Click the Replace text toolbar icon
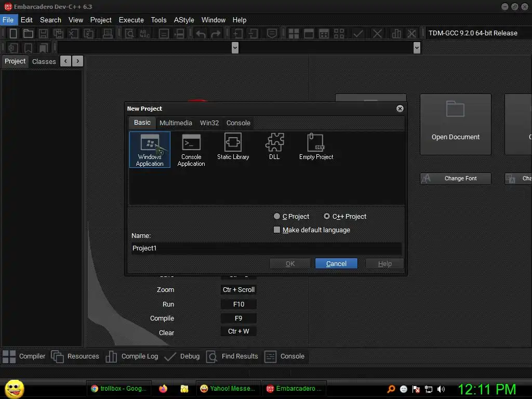This screenshot has width=532, height=399. (145, 33)
